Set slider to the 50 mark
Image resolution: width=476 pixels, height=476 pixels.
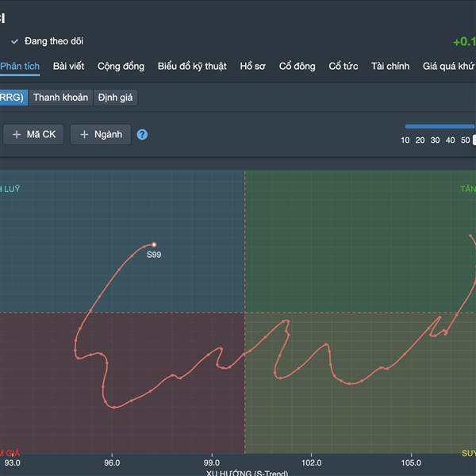coord(466,140)
